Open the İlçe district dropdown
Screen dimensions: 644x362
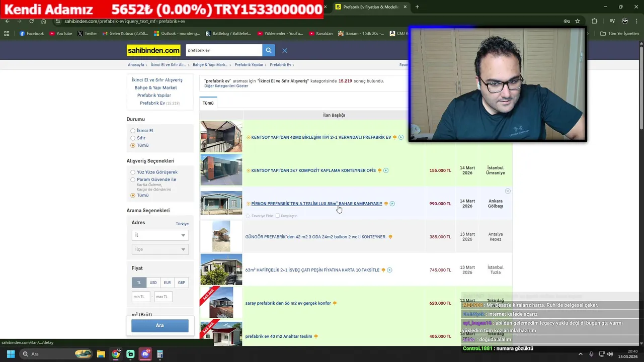click(x=160, y=249)
